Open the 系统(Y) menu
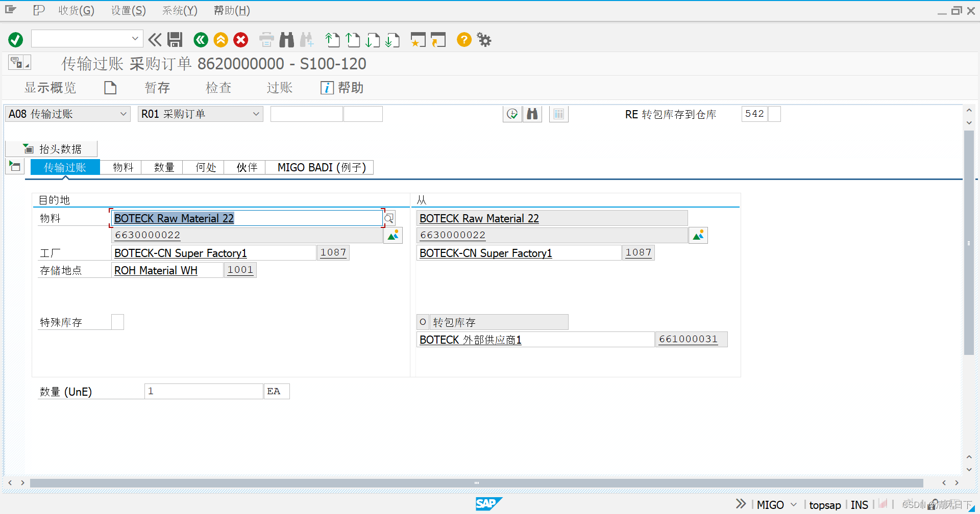The height and width of the screenshot is (514, 980). pyautogui.click(x=180, y=10)
